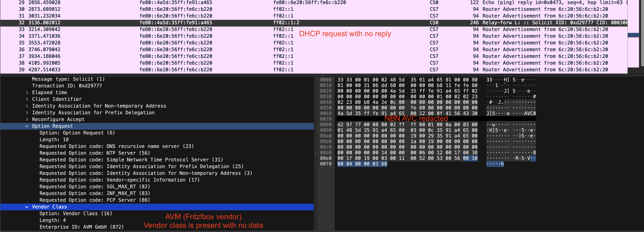Expand the Reconfigure Accept option
This screenshot has width=644, height=232.
tap(27, 120)
